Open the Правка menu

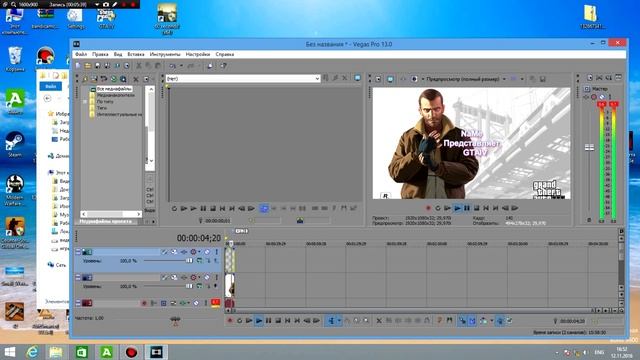pos(100,54)
